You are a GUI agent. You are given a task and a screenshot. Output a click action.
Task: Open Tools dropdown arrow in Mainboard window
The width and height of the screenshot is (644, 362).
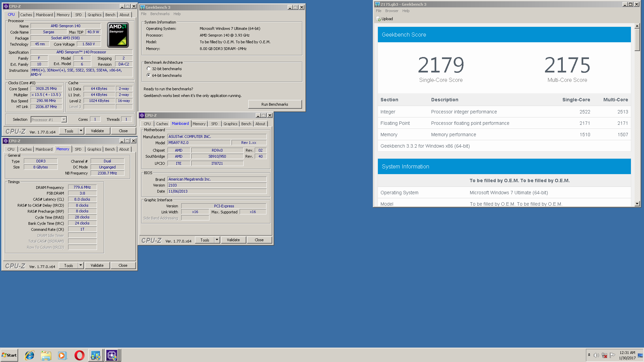[x=217, y=240]
